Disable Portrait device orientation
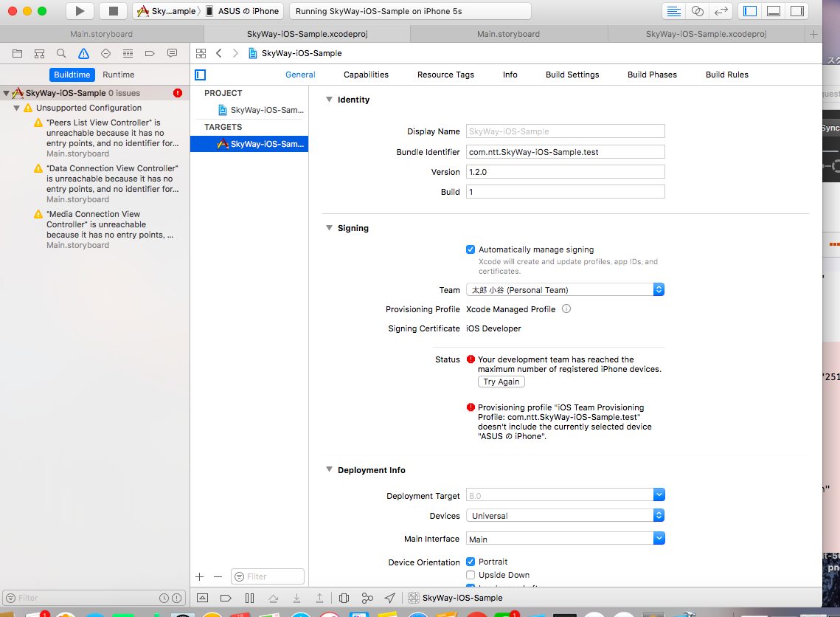Image resolution: width=840 pixels, height=617 pixels. (471, 562)
